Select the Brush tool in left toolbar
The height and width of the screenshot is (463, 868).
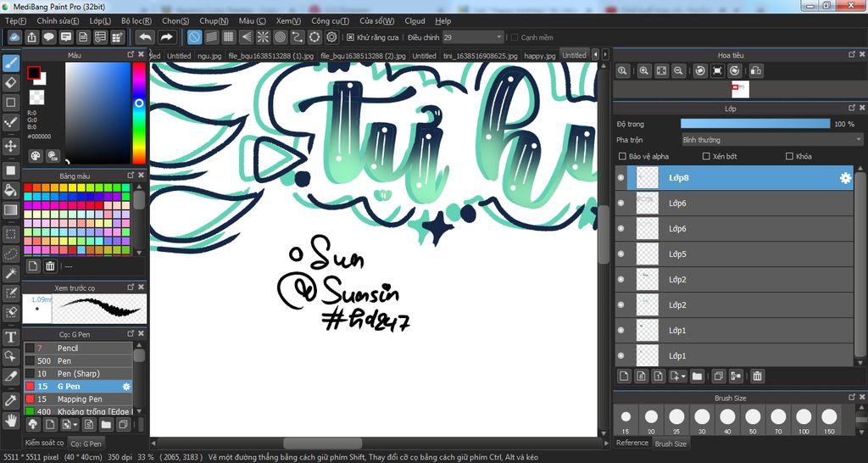coord(10,63)
